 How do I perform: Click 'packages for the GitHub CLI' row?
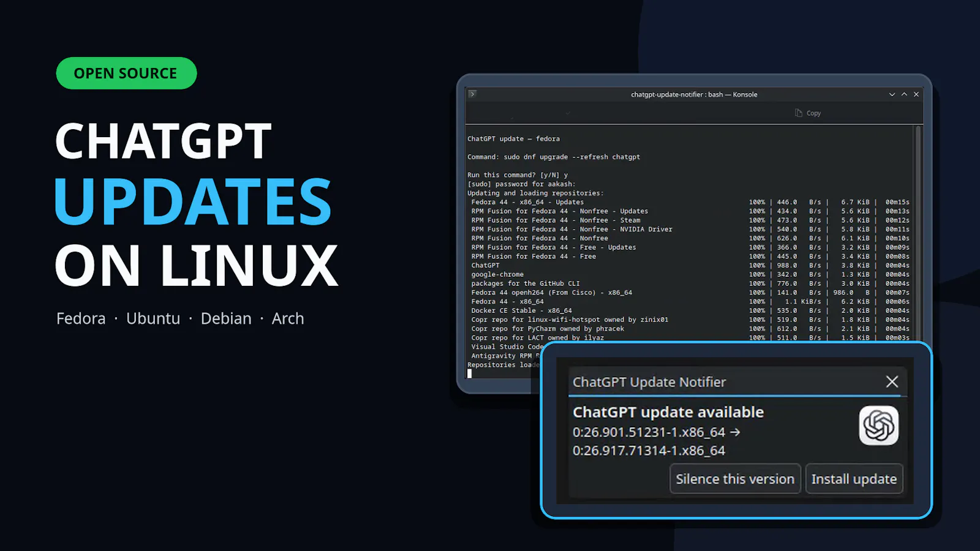pyautogui.click(x=690, y=283)
